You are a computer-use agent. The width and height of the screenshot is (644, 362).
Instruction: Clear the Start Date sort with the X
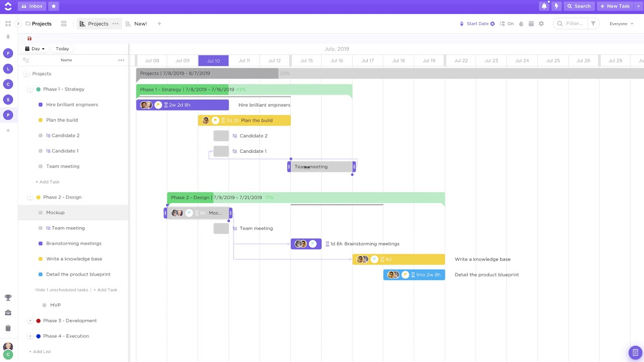click(x=492, y=24)
